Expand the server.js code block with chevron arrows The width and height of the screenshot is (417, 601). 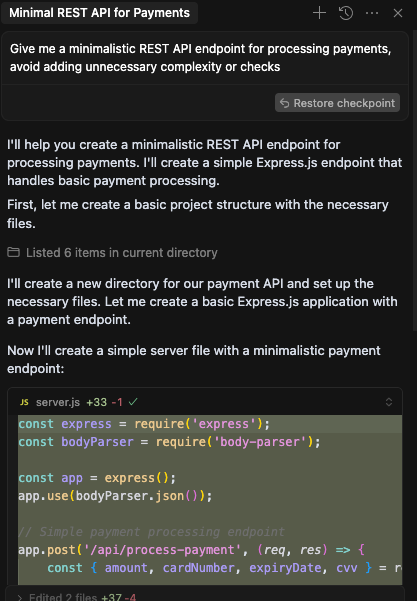click(x=389, y=402)
